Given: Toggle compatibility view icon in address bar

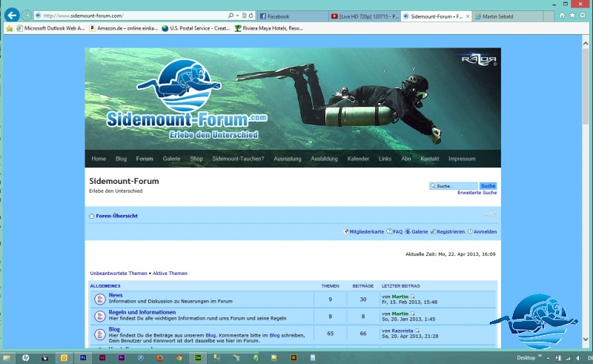Looking at the screenshot, I should point(244,16).
